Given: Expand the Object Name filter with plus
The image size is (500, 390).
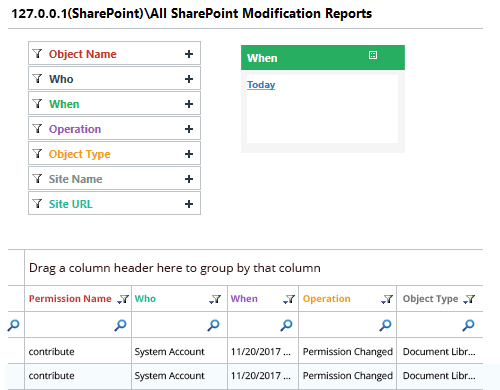Looking at the screenshot, I should tap(189, 54).
